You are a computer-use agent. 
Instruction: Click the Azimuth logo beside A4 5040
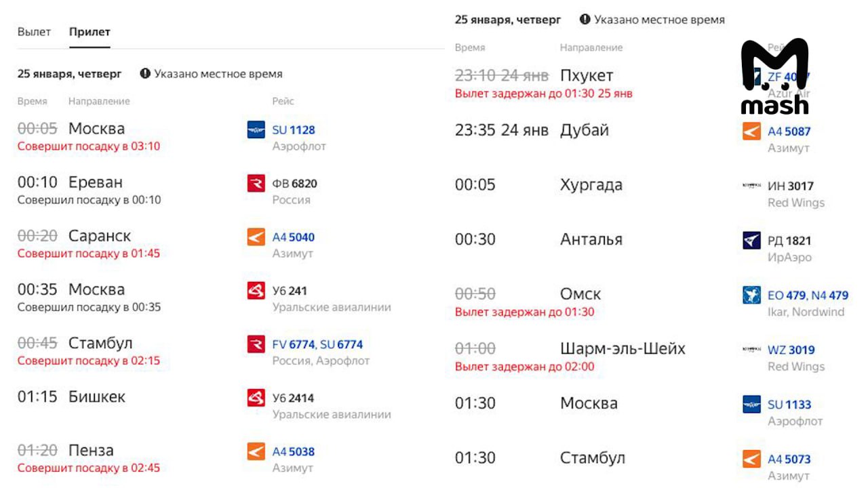click(256, 237)
